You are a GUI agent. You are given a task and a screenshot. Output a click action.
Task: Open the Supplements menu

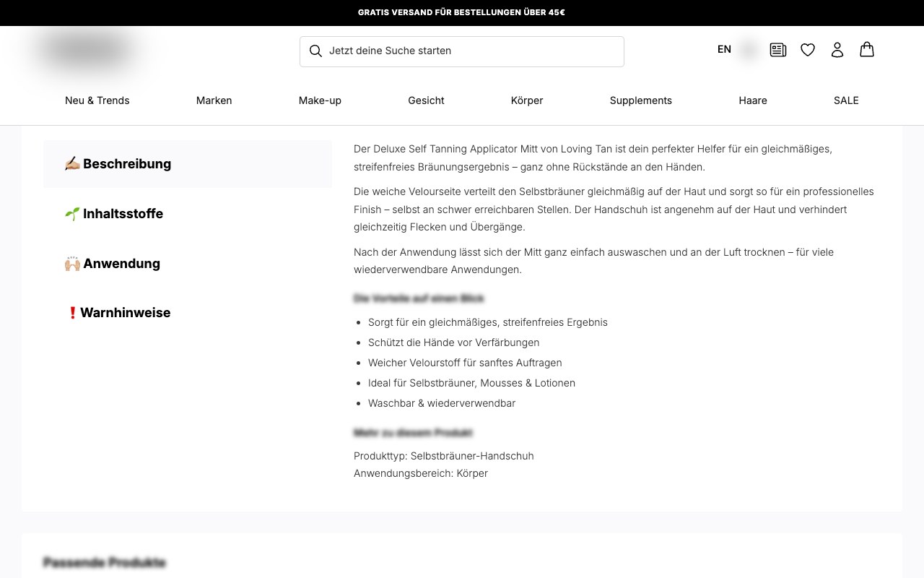pos(641,100)
